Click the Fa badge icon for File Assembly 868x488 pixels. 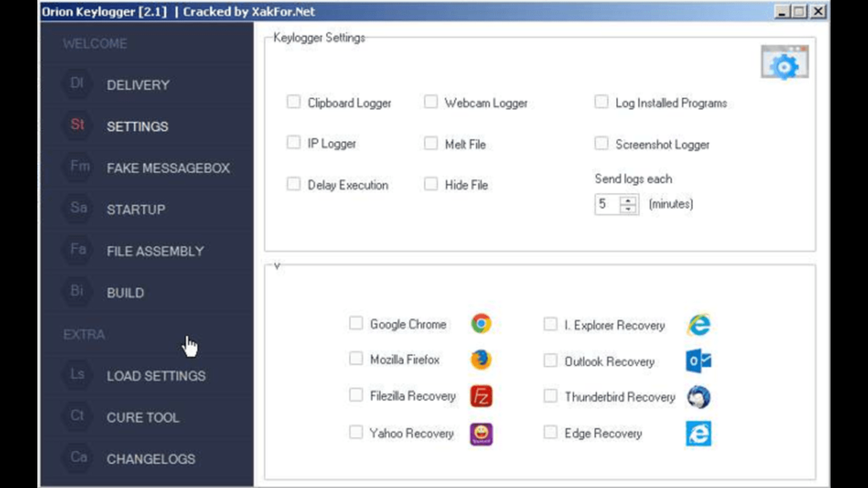77,250
